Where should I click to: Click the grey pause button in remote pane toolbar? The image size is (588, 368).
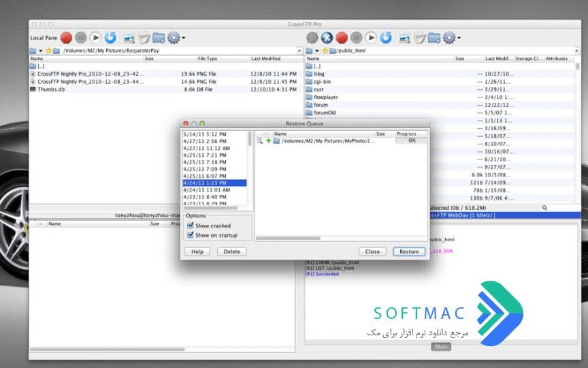(x=356, y=37)
